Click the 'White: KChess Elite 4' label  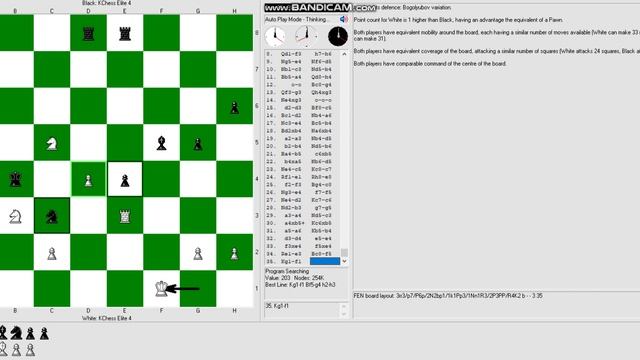(x=107, y=318)
